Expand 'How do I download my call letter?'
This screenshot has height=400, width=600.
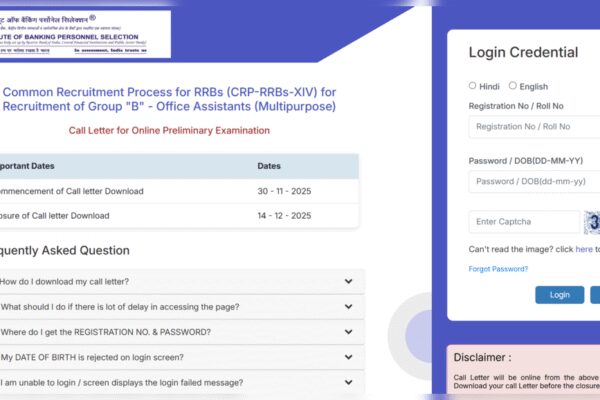pos(181,281)
